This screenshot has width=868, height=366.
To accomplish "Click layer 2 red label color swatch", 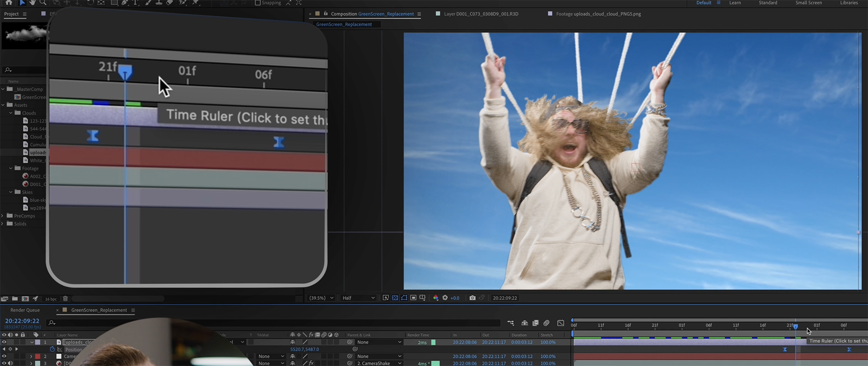I will point(38,357).
